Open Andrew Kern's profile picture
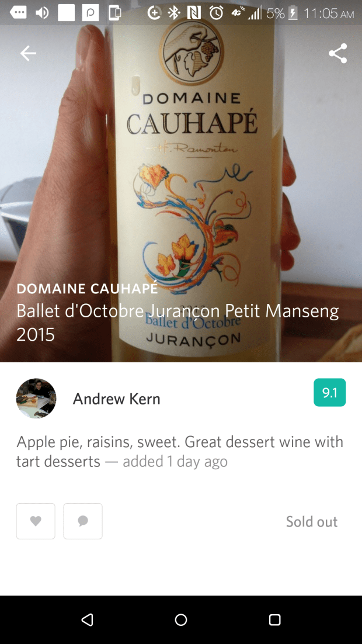Screen dimensions: 362x644 pos(36,399)
